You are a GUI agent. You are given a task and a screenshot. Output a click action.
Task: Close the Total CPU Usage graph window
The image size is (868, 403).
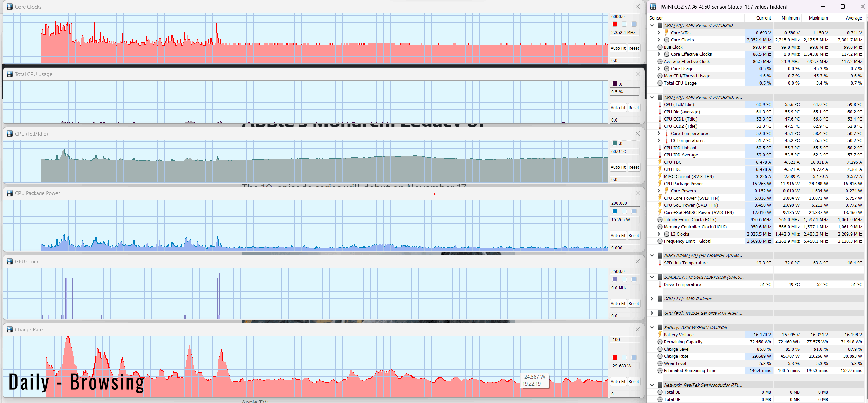coord(637,74)
